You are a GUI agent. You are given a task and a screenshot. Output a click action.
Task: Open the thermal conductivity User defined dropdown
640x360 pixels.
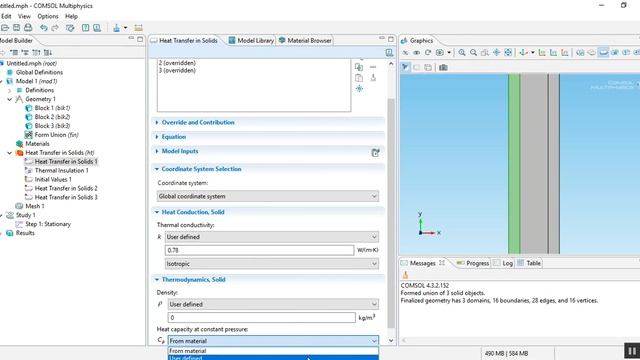click(x=271, y=237)
